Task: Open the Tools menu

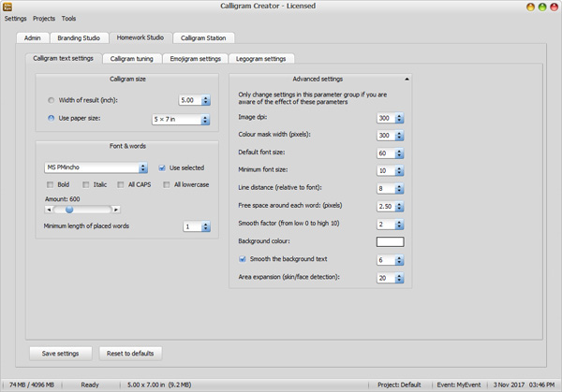Action: (69, 19)
